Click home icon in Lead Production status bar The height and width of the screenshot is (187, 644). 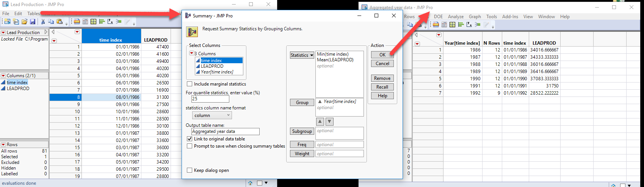point(250,183)
